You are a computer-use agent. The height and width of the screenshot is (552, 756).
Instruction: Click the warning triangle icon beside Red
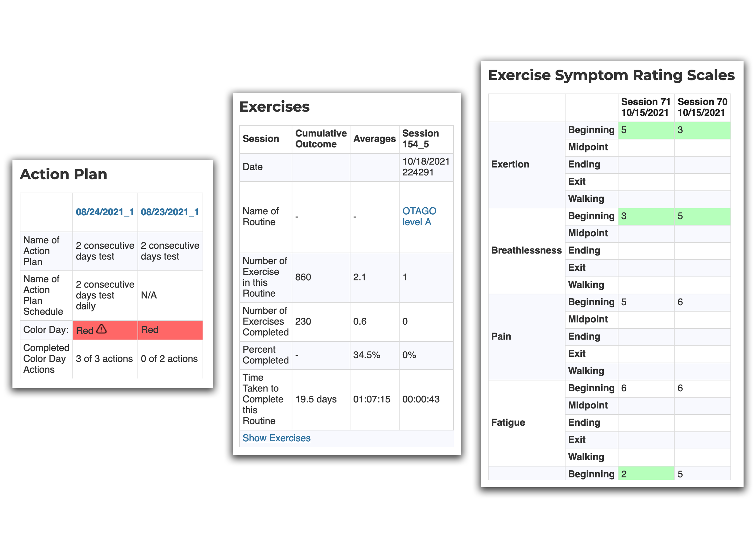tap(101, 329)
